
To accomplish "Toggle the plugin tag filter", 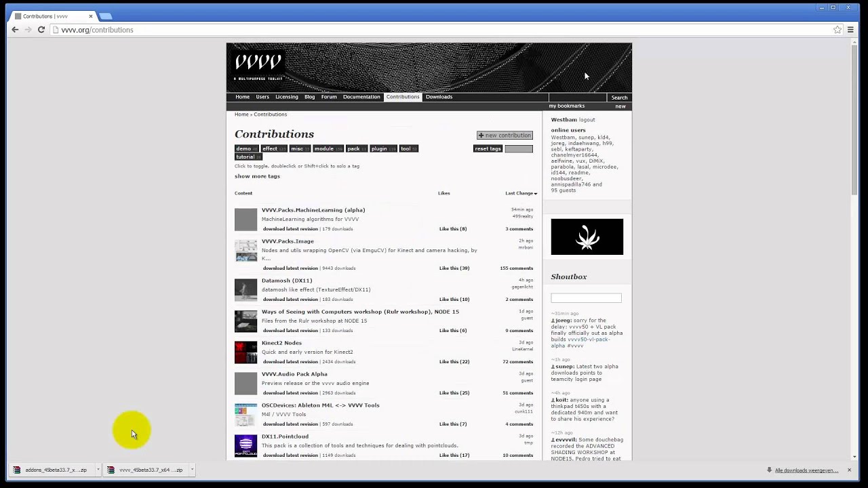I will (x=383, y=148).
